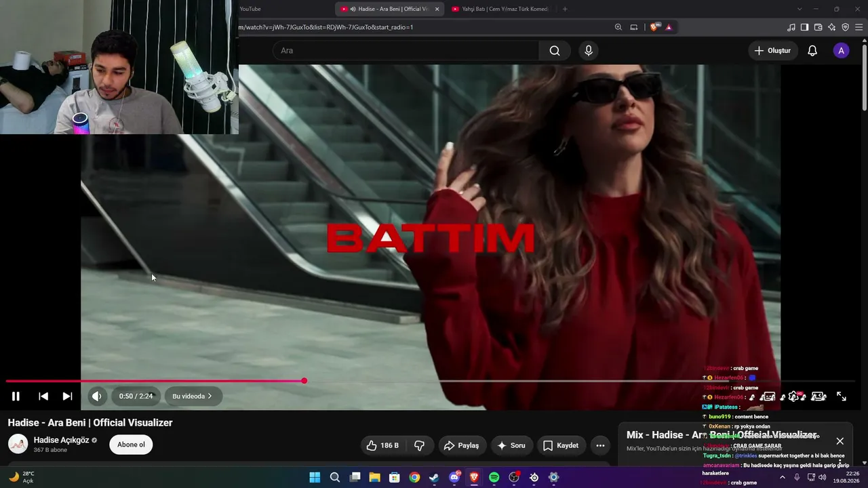Switch the player to theater mode
Image resolution: width=868 pixels, height=488 pixels.
tap(818, 396)
